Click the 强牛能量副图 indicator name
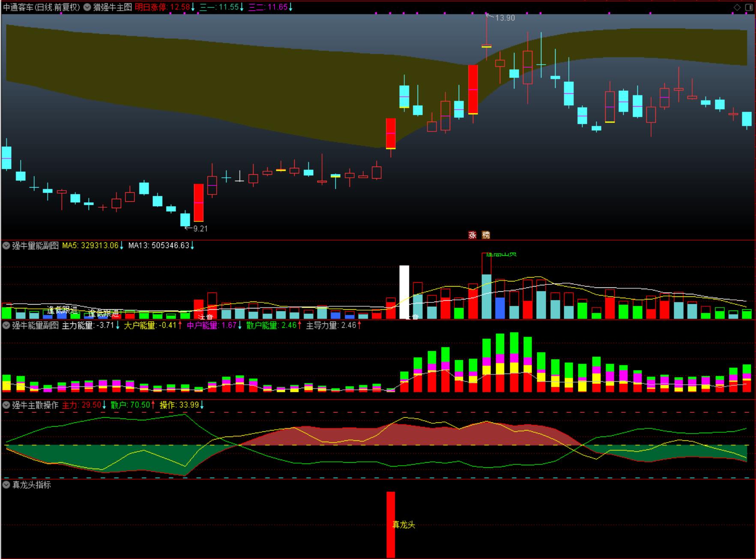This screenshot has height=559, width=756. click(x=35, y=325)
